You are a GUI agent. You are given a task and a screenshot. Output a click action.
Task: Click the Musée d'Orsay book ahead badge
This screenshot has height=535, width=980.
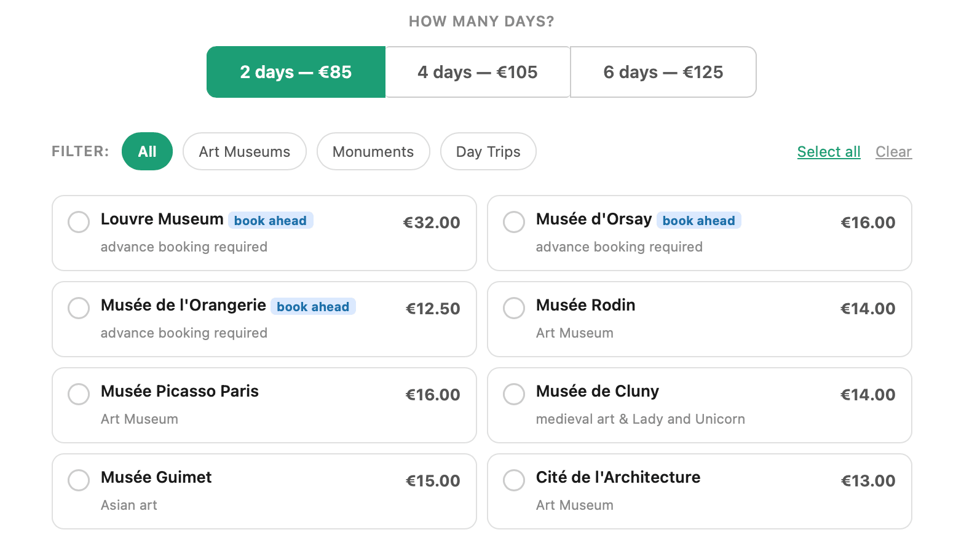coord(699,220)
